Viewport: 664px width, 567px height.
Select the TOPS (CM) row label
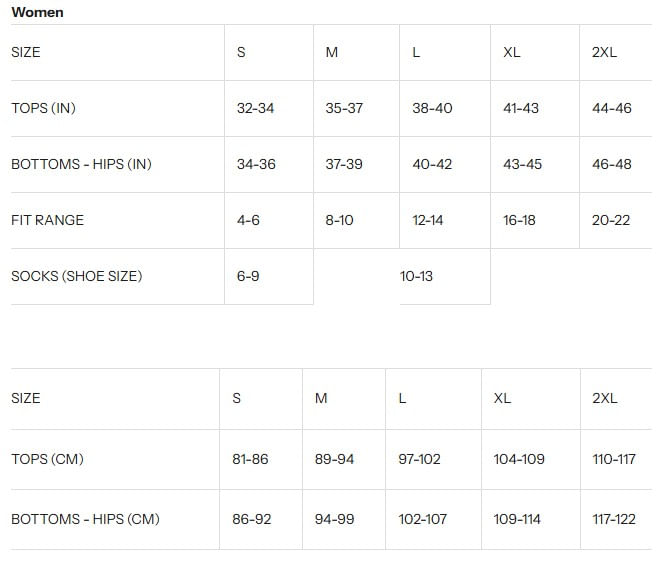point(47,459)
